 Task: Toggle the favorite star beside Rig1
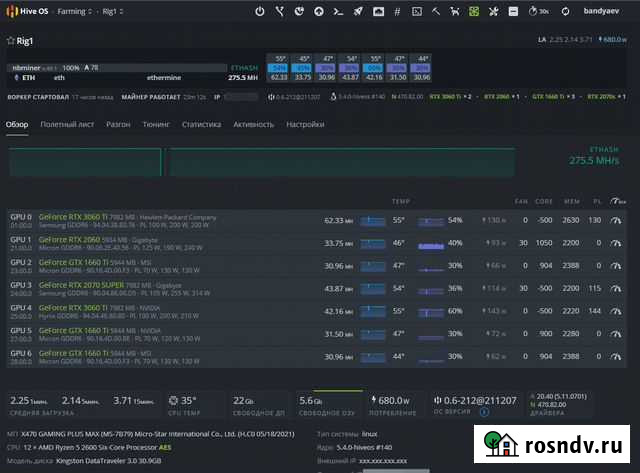10,41
